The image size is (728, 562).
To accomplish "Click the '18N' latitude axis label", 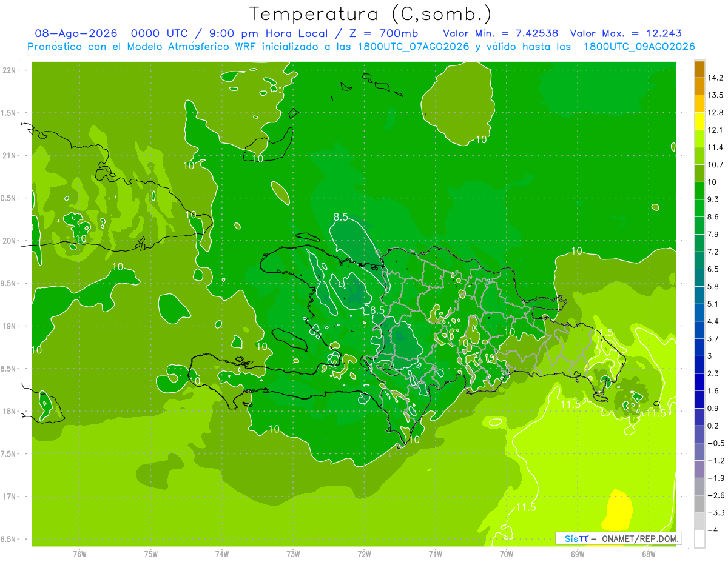I will [10, 412].
